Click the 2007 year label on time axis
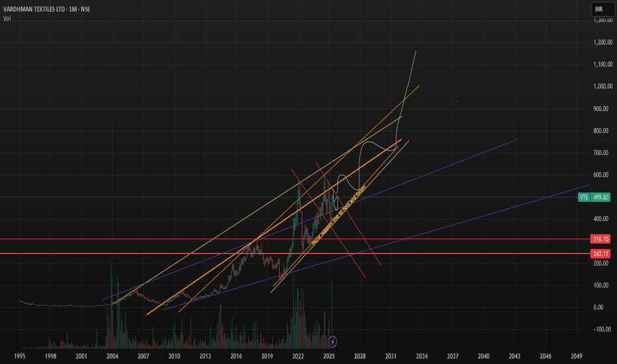 coord(143,356)
